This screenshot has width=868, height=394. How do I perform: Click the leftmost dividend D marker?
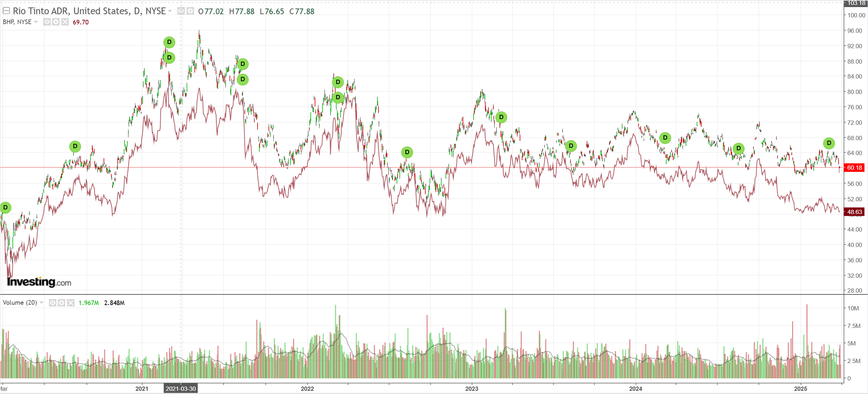tap(5, 208)
